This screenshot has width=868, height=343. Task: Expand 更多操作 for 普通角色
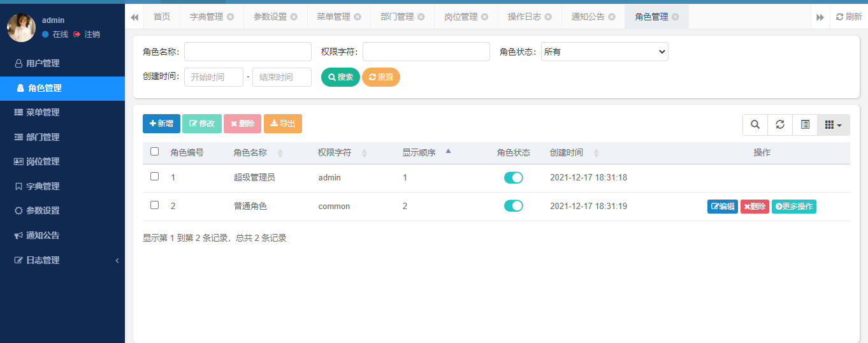point(794,207)
